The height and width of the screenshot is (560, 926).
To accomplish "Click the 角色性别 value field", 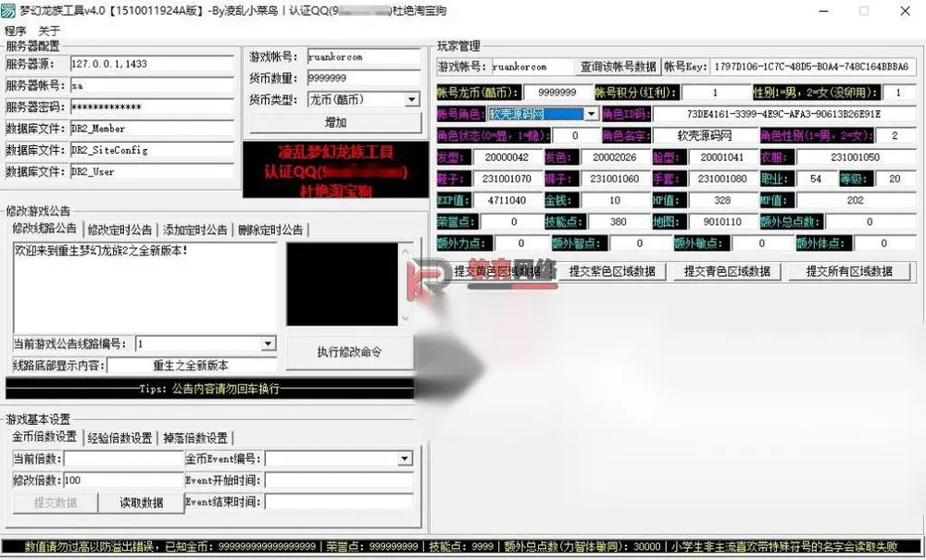I will (895, 136).
